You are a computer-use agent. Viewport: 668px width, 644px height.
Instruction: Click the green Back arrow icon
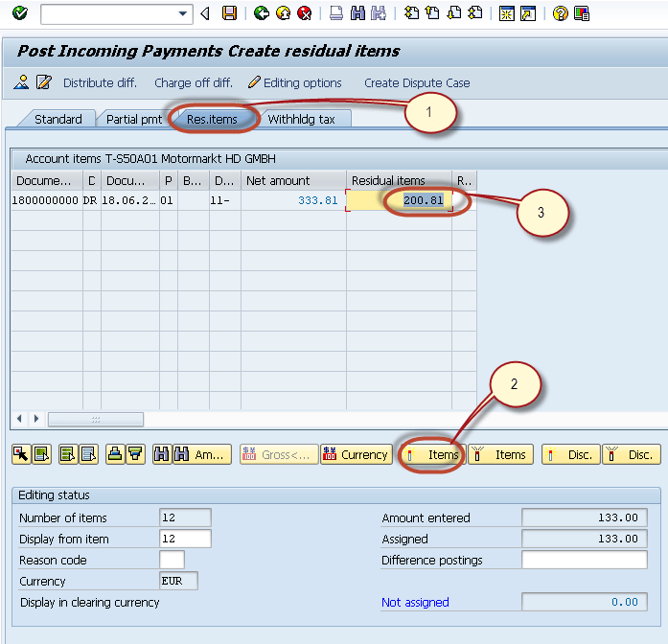pos(261,13)
